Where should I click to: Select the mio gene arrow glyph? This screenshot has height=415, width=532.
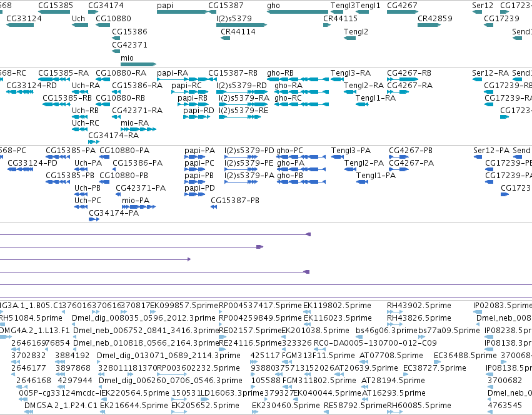click(x=138, y=64)
